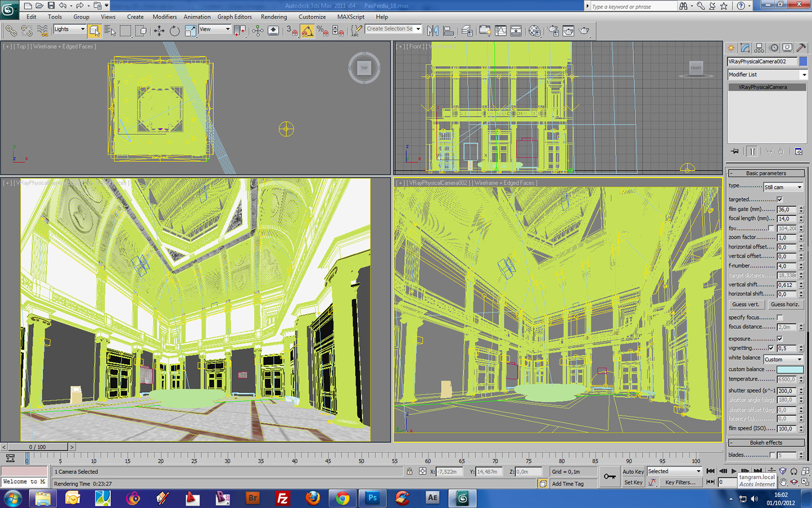The width and height of the screenshot is (812, 508).
Task: Click the Pin Stack icon
Action: pos(735,152)
